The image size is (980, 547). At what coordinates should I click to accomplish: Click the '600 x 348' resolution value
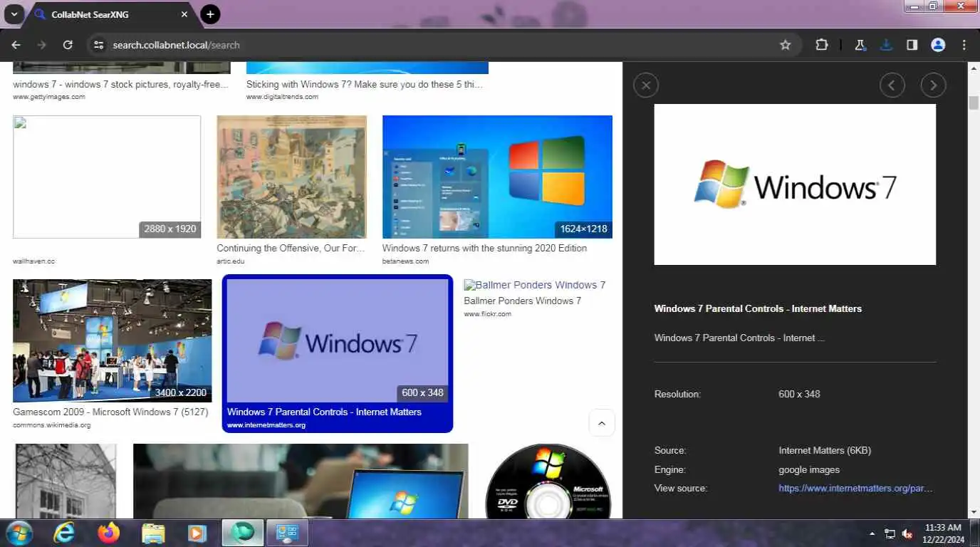[x=799, y=394]
